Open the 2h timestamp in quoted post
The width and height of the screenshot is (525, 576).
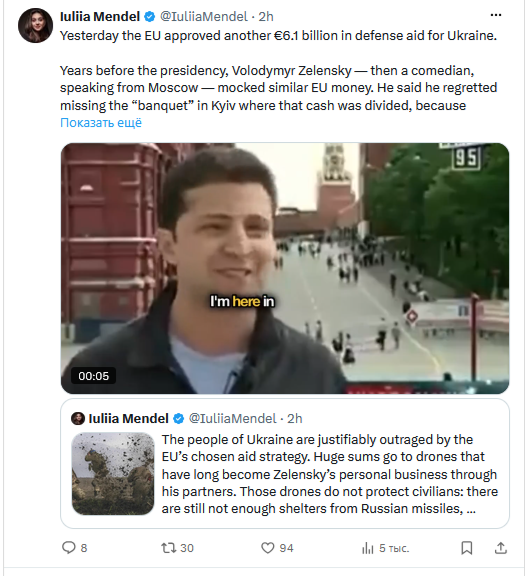(x=295, y=418)
